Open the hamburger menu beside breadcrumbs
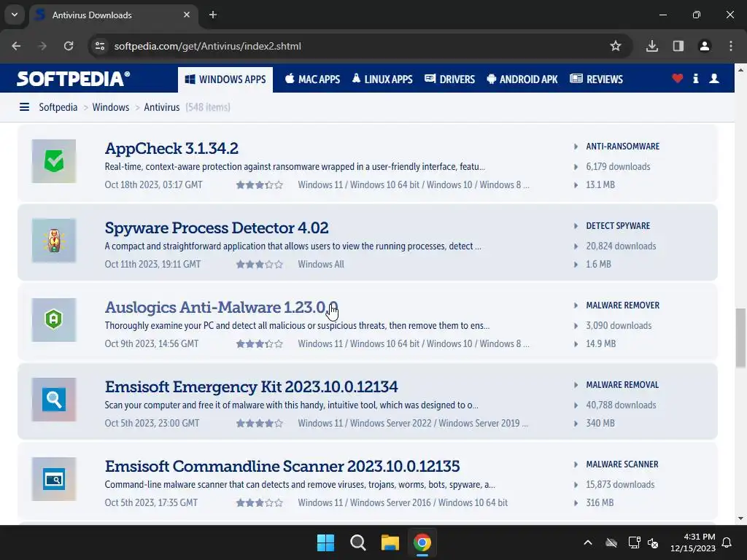This screenshot has width=747, height=560. pos(24,107)
